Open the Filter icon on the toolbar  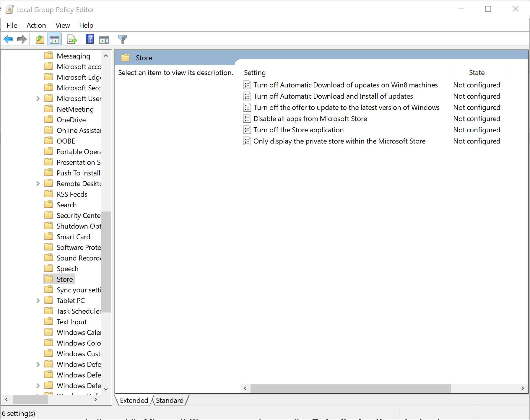point(122,39)
